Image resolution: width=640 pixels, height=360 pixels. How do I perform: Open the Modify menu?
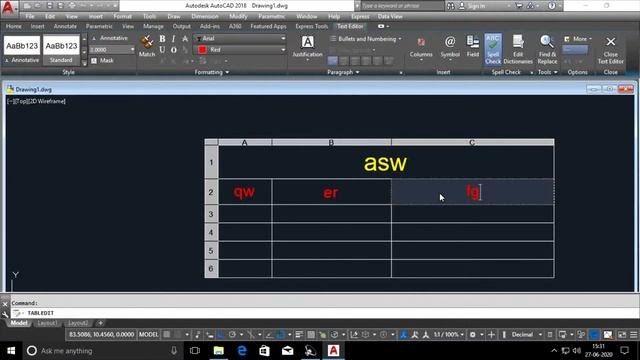(x=238, y=16)
